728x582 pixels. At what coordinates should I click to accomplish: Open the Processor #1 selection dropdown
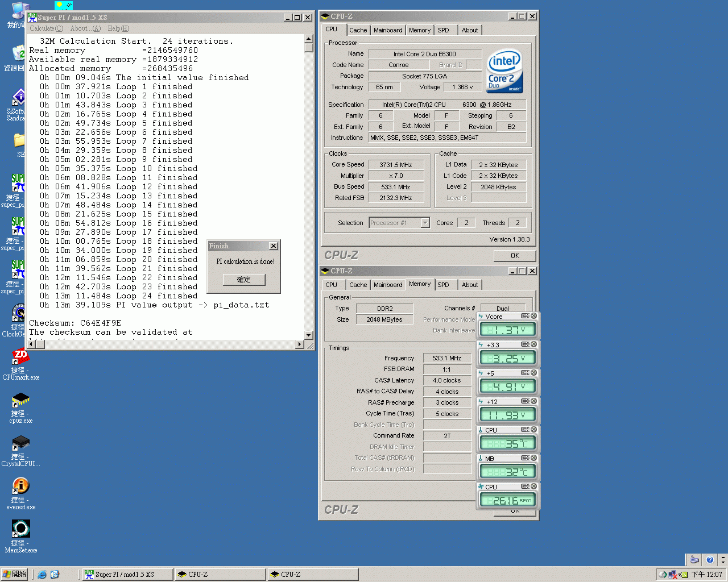425,223
